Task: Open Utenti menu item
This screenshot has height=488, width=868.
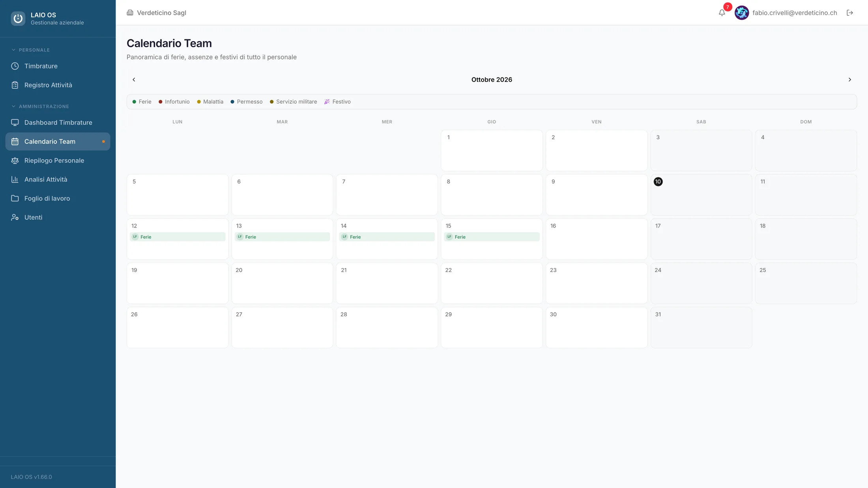Action: pyautogui.click(x=58, y=217)
